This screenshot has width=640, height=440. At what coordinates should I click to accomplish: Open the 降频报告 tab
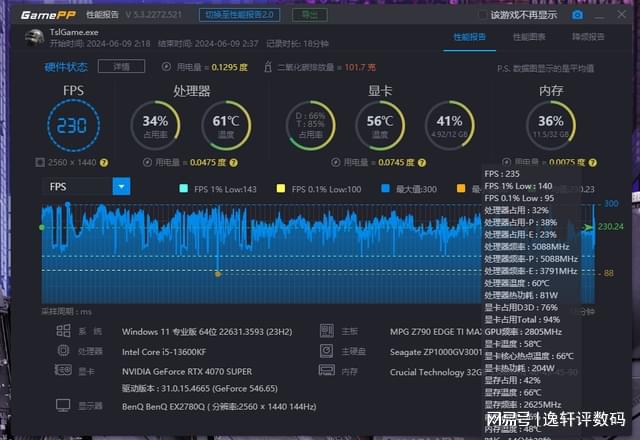pyautogui.click(x=588, y=37)
